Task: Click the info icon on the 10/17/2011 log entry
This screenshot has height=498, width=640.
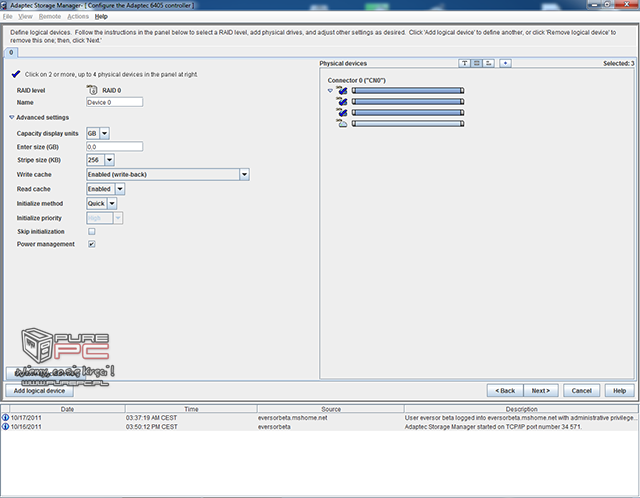Action: point(5,418)
